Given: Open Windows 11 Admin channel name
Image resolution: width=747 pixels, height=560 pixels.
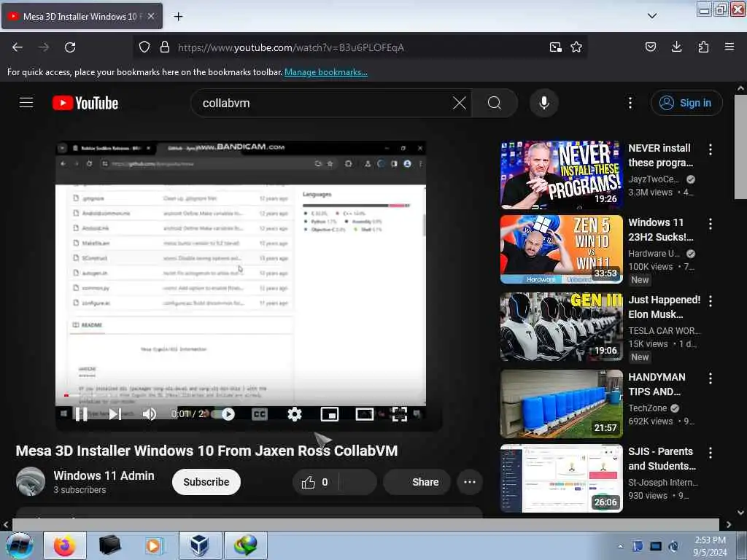Looking at the screenshot, I should pyautogui.click(x=104, y=475).
